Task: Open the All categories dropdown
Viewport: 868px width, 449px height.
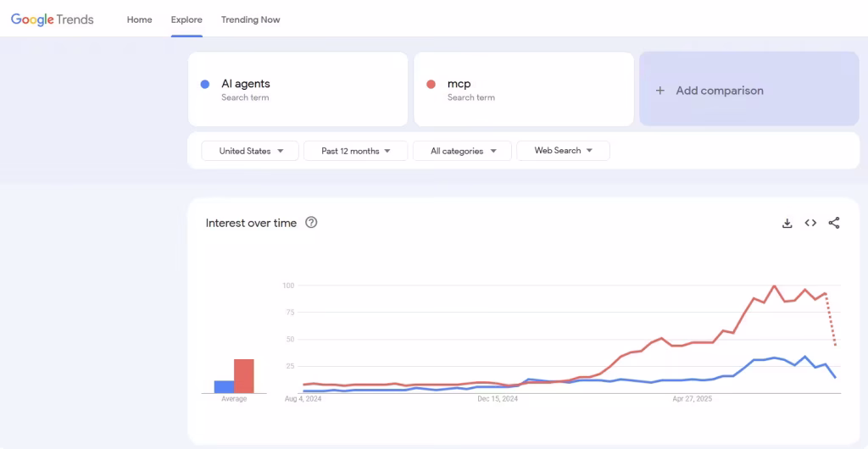Action: click(x=462, y=151)
